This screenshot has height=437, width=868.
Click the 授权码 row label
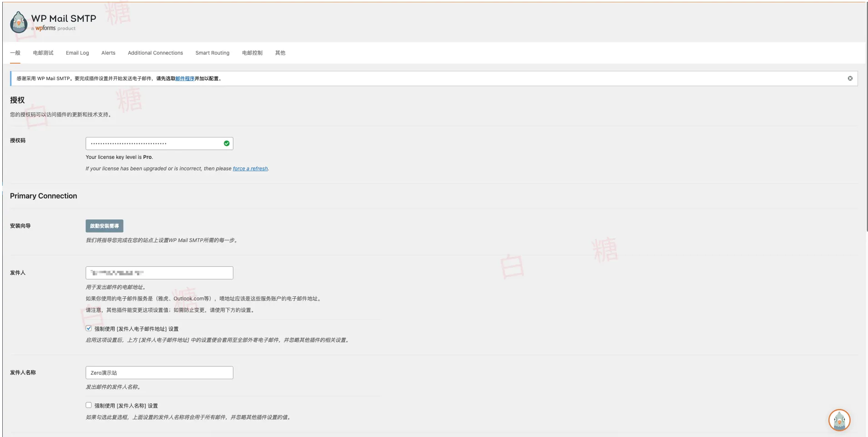18,140
